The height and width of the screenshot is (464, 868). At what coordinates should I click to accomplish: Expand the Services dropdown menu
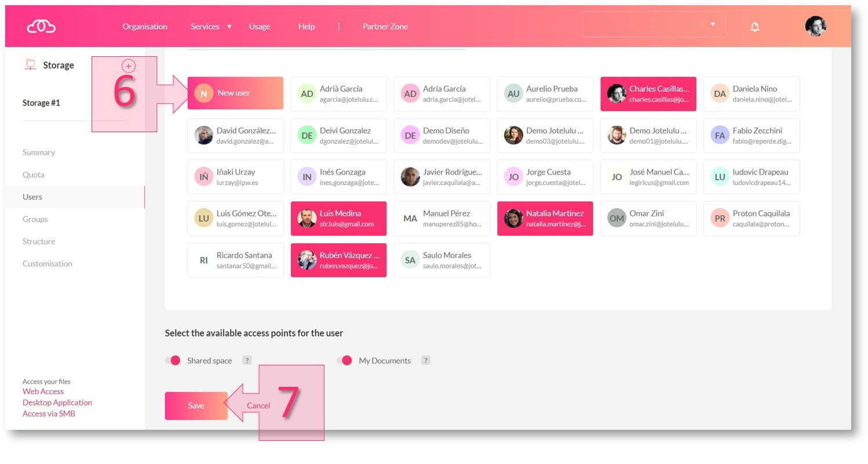pyautogui.click(x=211, y=27)
